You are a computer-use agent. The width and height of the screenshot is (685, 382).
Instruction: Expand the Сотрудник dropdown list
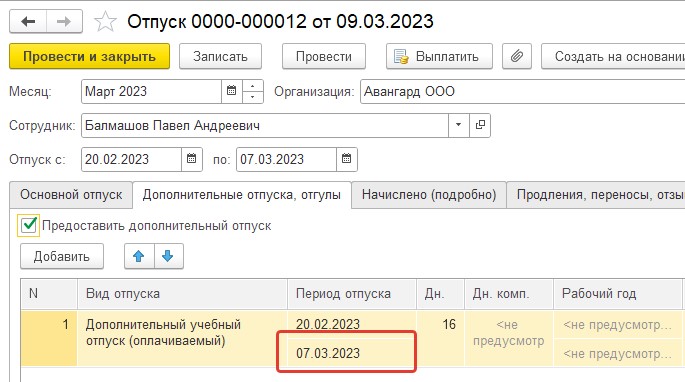pyautogui.click(x=459, y=125)
